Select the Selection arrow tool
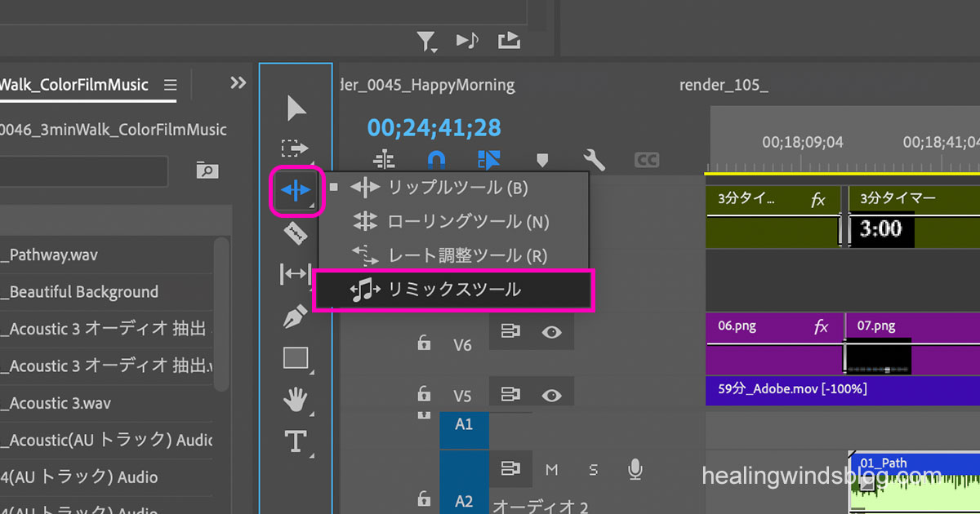The height and width of the screenshot is (514, 980). (x=296, y=108)
